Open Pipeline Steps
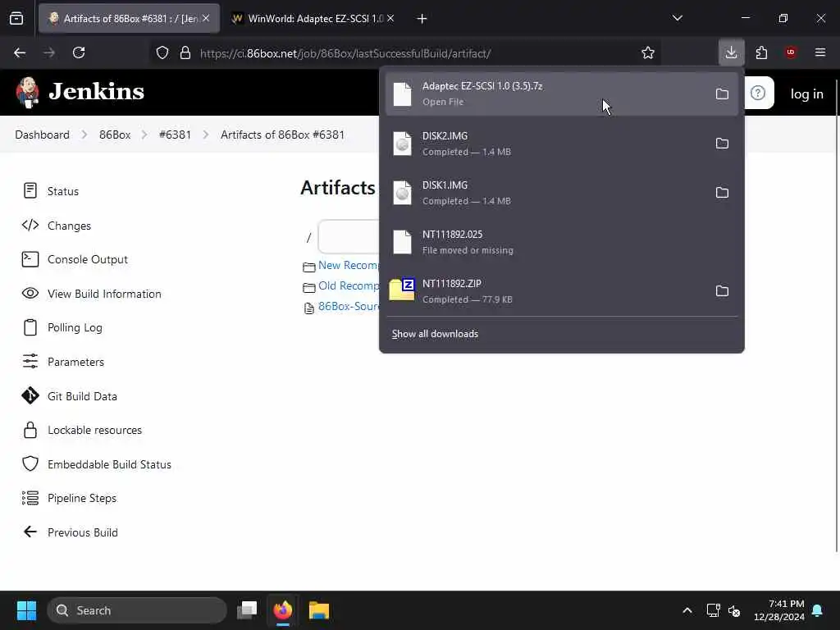Viewport: 840px width, 630px height. (69, 498)
